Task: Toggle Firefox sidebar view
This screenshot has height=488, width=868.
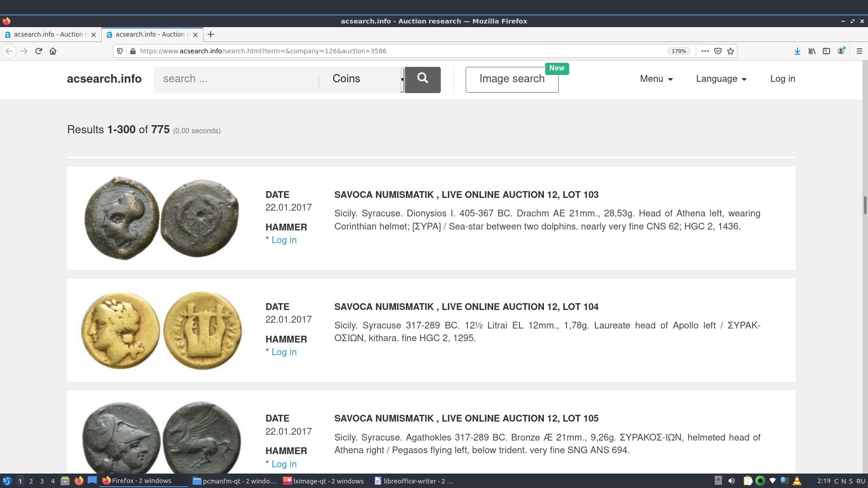Action: pyautogui.click(x=826, y=51)
